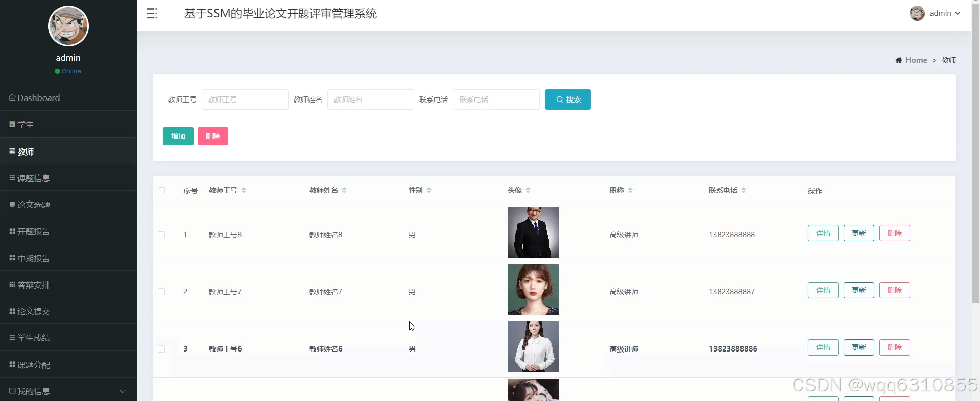Click 更新 for 教师姓名6
This screenshot has width=980, height=401.
(859, 347)
